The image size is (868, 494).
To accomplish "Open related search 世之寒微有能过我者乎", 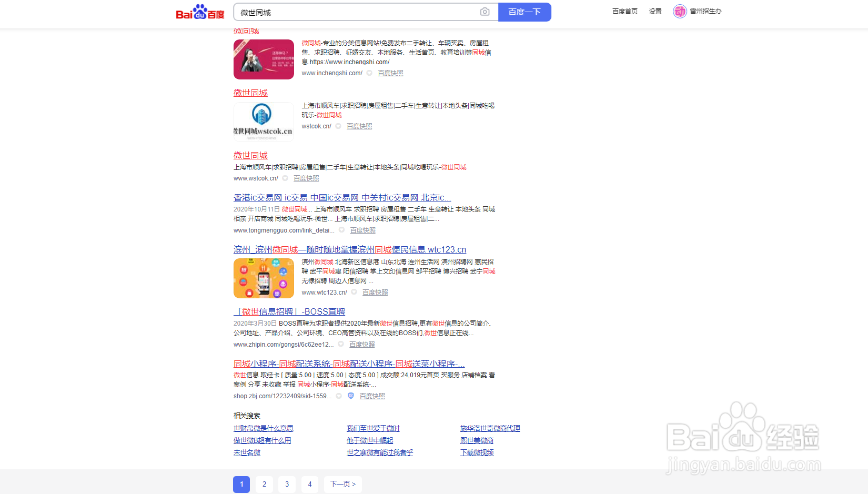I will tap(380, 452).
